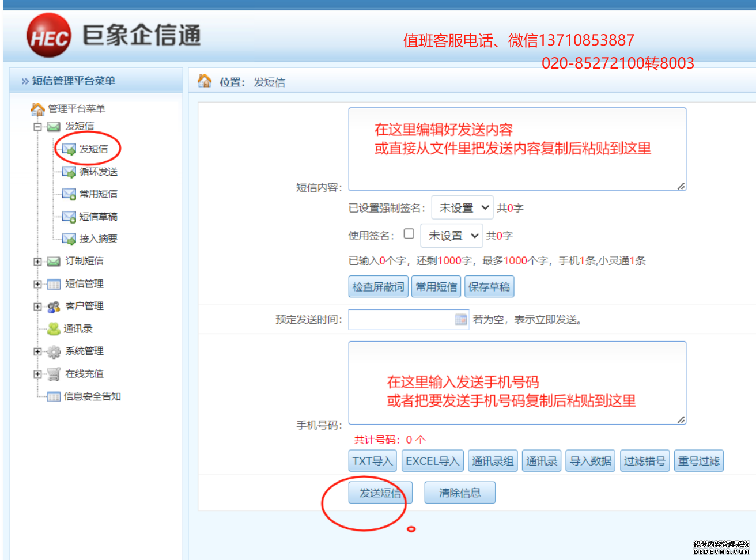Click the 通讯录 person icon in sidebar
Screen dimensions: 756x560
[54, 329]
